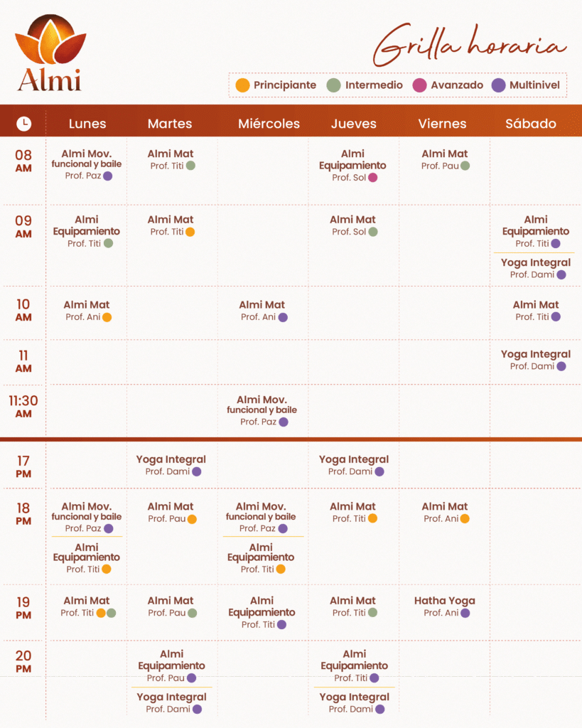Click the purple Multinivel dot in the legend
The image size is (582, 728).
(x=499, y=85)
